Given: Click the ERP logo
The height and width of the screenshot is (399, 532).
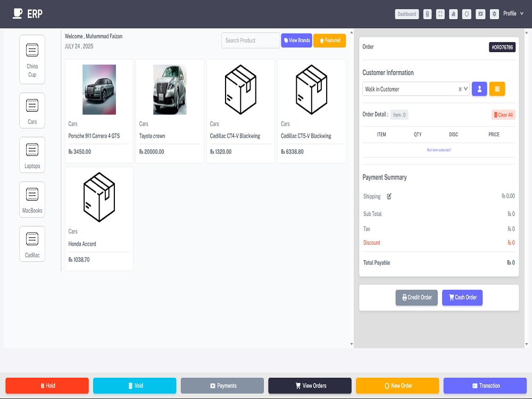Looking at the screenshot, I should click(28, 14).
